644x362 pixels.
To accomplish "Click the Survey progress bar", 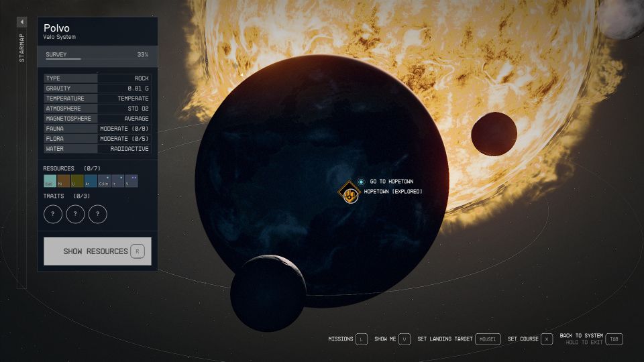I will tap(97, 59).
